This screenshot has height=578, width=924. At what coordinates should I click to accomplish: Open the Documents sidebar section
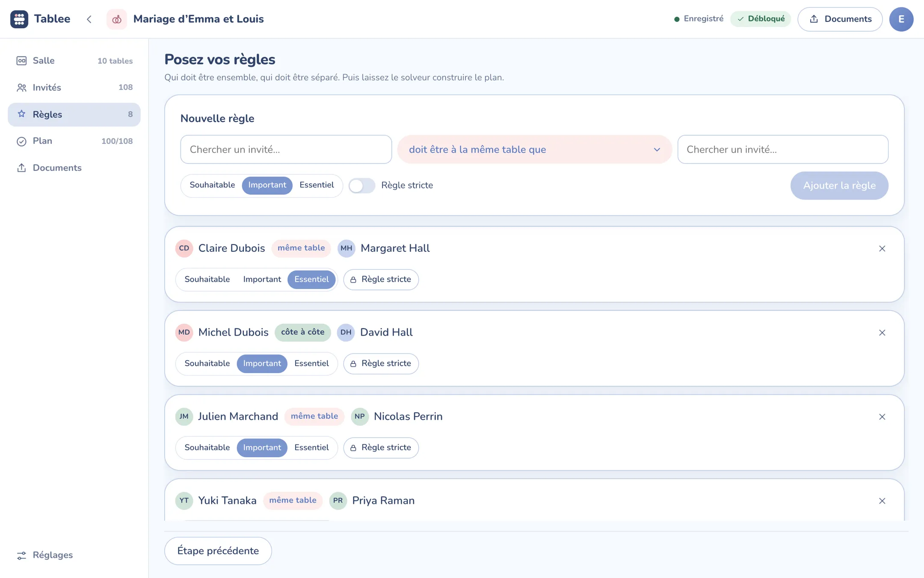point(74,168)
